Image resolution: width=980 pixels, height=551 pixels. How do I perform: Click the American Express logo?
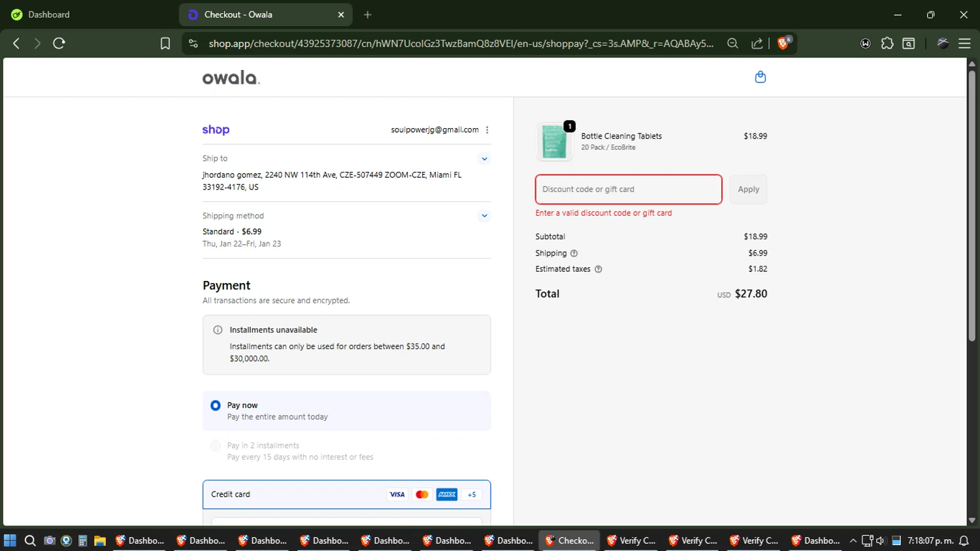point(447,495)
